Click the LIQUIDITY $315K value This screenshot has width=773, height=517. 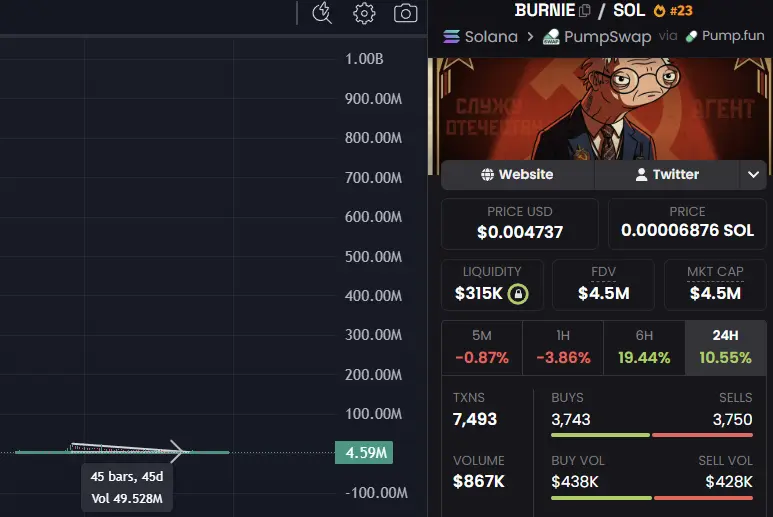click(x=478, y=294)
